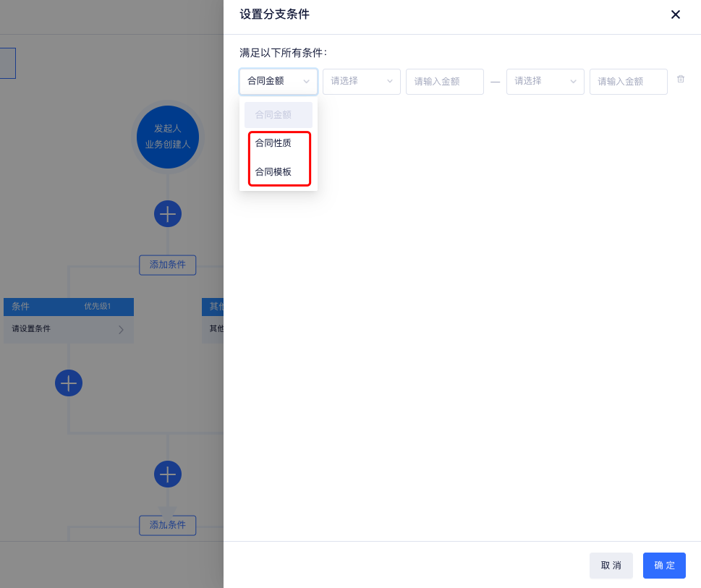Choose 合同模板 from the dropdown list
701x588 pixels.
tap(273, 172)
